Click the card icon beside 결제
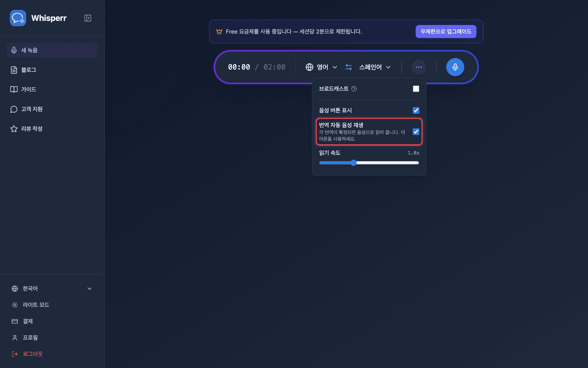 pos(15,321)
